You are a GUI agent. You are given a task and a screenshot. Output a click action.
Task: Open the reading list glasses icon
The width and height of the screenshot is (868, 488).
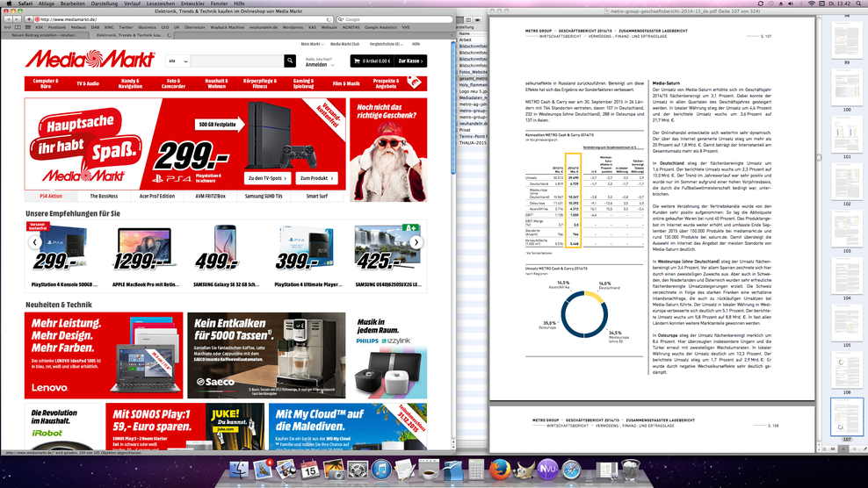pyautogui.click(x=8, y=27)
